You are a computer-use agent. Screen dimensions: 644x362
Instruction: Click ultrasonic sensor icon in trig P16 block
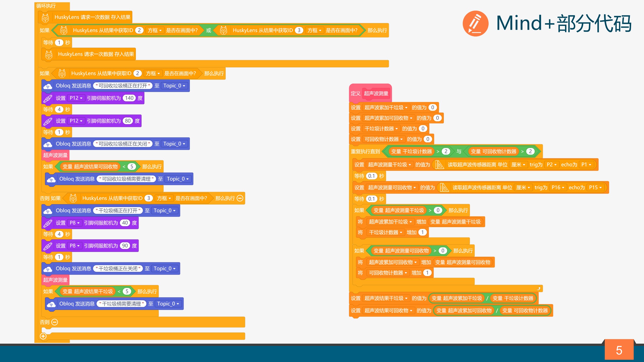(x=444, y=188)
